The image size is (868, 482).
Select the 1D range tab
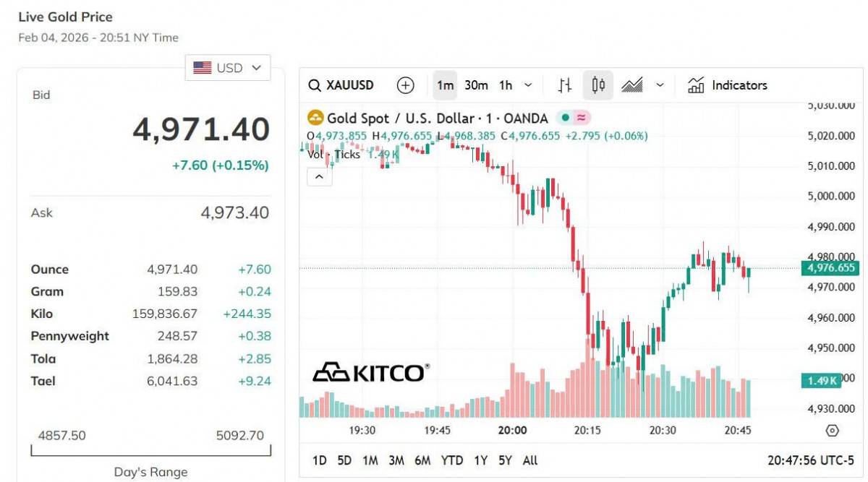319,460
